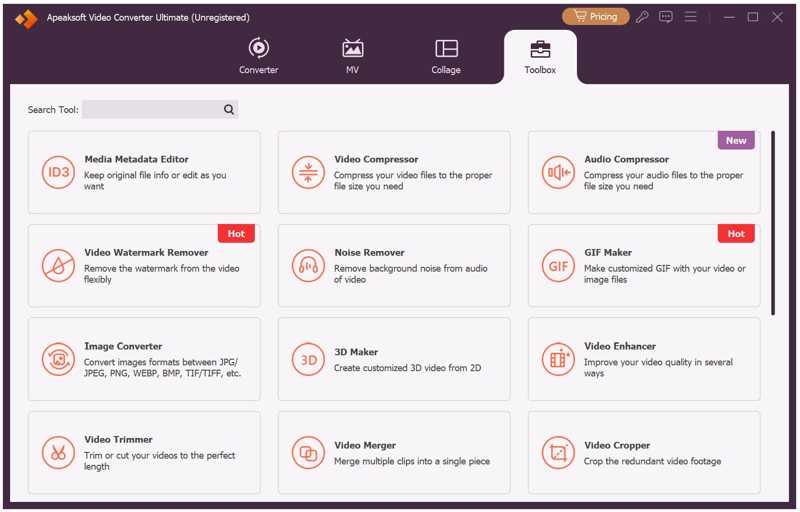This screenshot has width=800, height=512.
Task: Open the feedback chat icon
Action: pyautogui.click(x=666, y=17)
